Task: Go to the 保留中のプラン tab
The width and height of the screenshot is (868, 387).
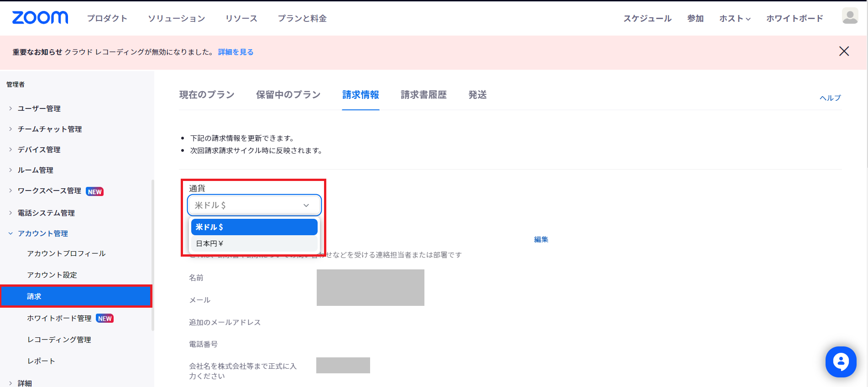Action: [x=288, y=95]
